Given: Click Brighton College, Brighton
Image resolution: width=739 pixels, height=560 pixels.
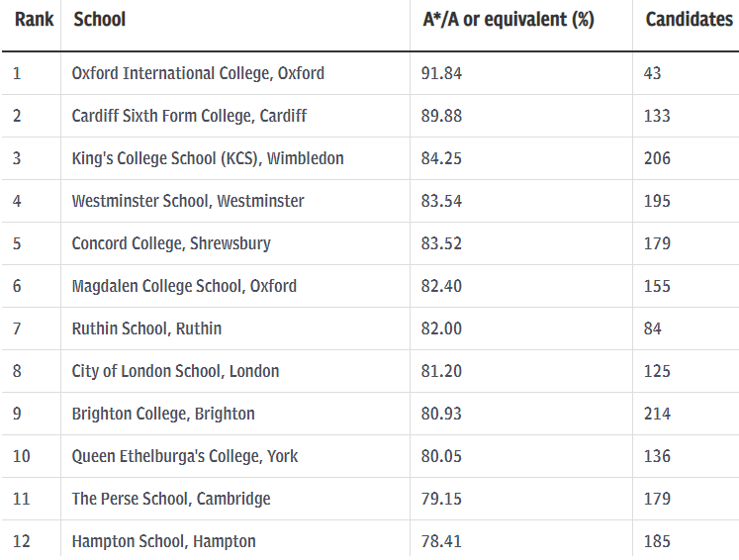Looking at the screenshot, I should click(x=163, y=414).
